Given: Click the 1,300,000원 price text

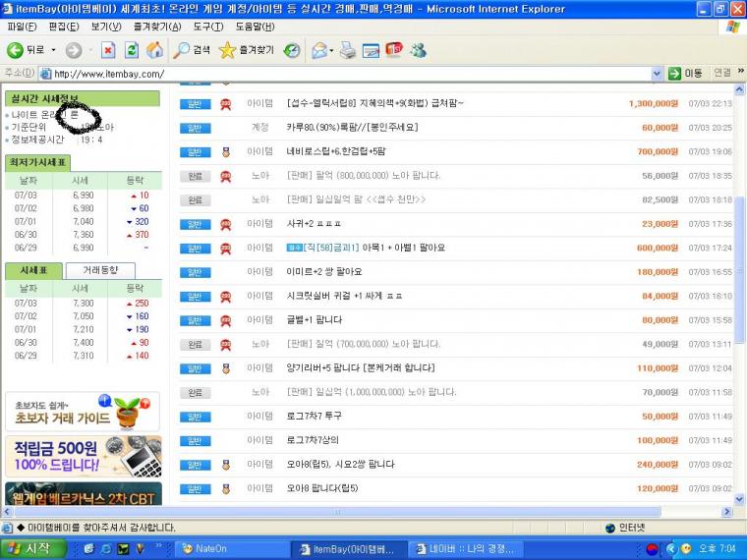Looking at the screenshot, I should point(654,103).
